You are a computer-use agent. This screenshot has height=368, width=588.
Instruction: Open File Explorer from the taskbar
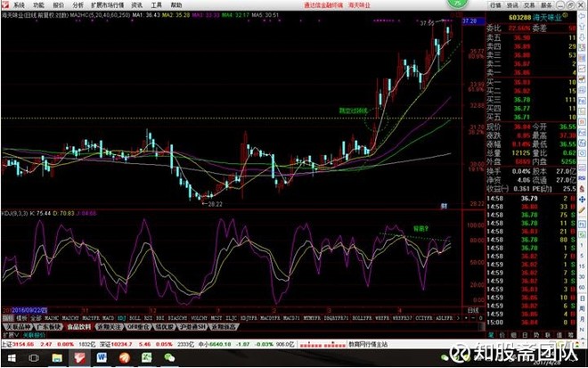57,358
